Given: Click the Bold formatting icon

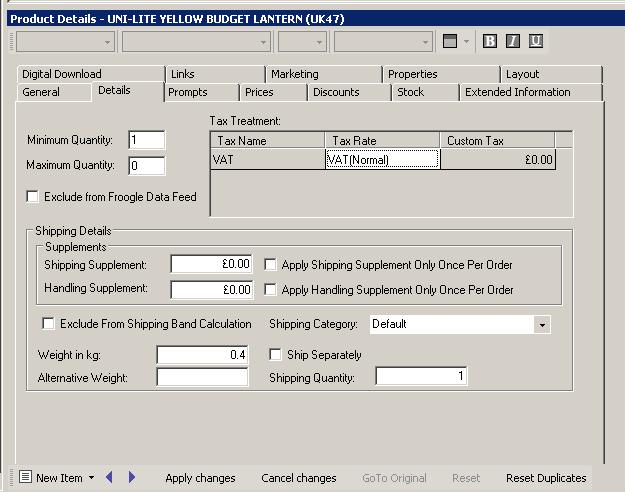Looking at the screenshot, I should pyautogui.click(x=490, y=41).
